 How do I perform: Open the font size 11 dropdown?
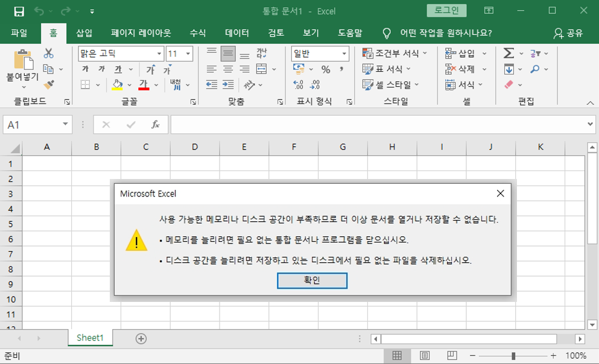coord(188,54)
